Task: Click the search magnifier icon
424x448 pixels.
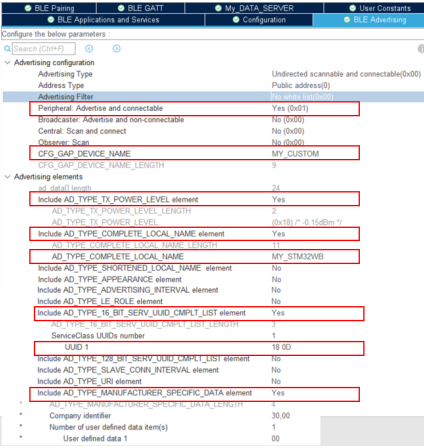Action: click(x=7, y=49)
